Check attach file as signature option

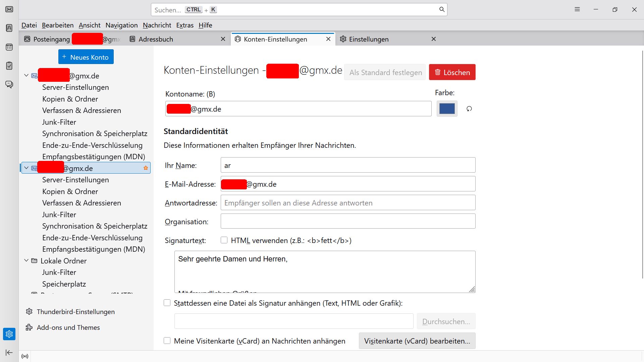coord(167,303)
